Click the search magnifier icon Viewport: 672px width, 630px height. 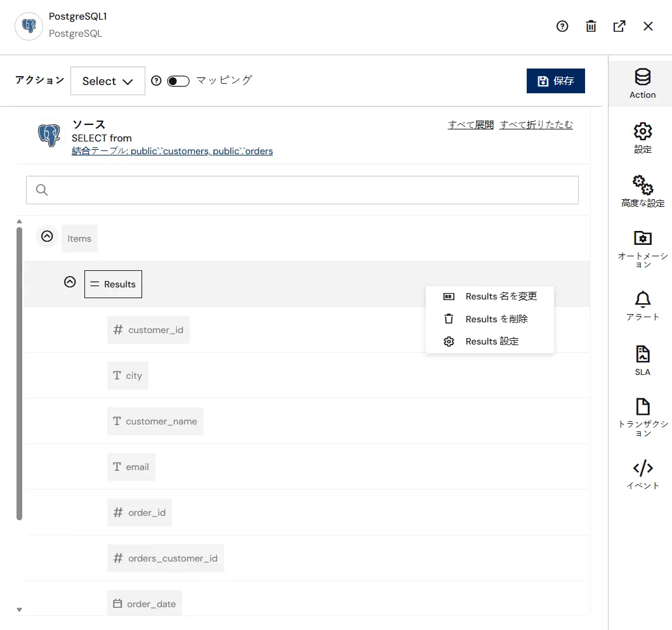point(42,190)
